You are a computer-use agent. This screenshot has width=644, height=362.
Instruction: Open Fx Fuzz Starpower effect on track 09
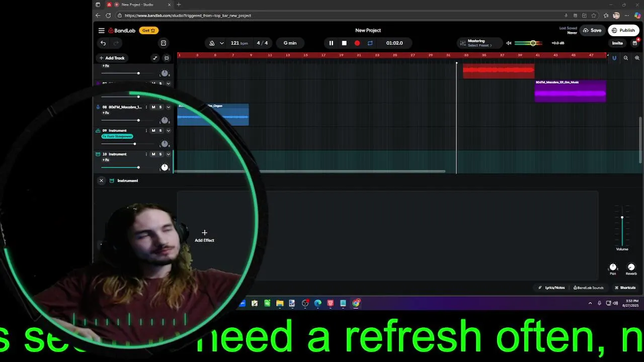(117, 136)
